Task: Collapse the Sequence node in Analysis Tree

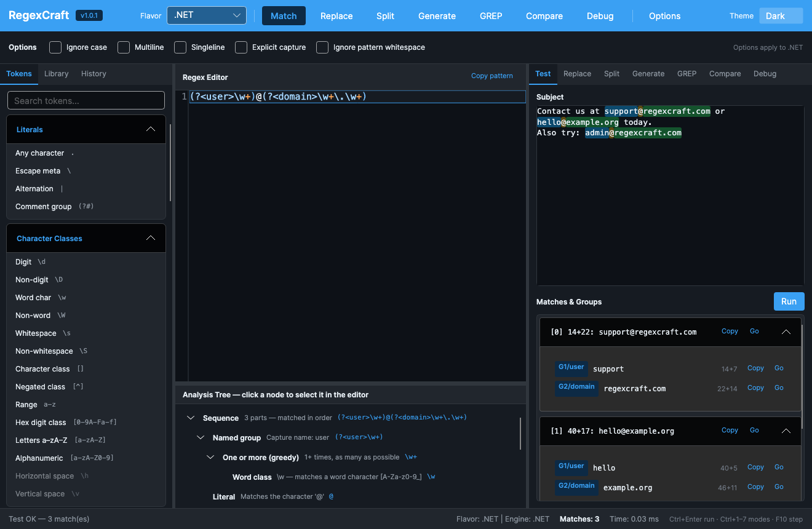Action: 191,418
